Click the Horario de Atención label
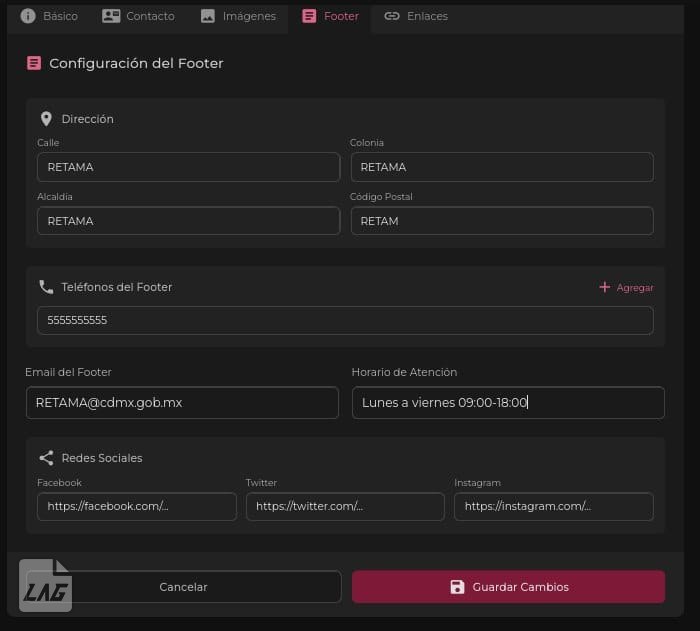 [x=404, y=372]
